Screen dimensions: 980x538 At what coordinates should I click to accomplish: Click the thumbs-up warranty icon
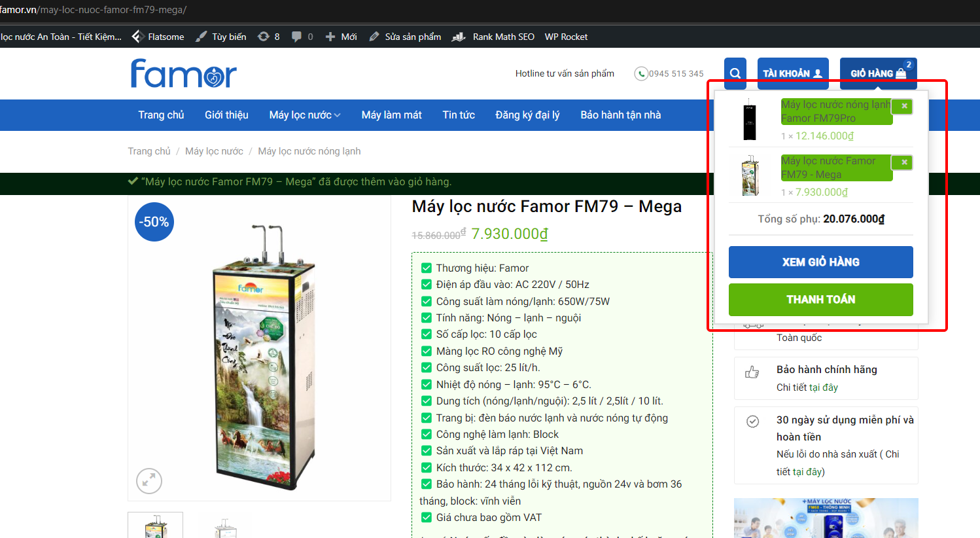[x=752, y=372]
